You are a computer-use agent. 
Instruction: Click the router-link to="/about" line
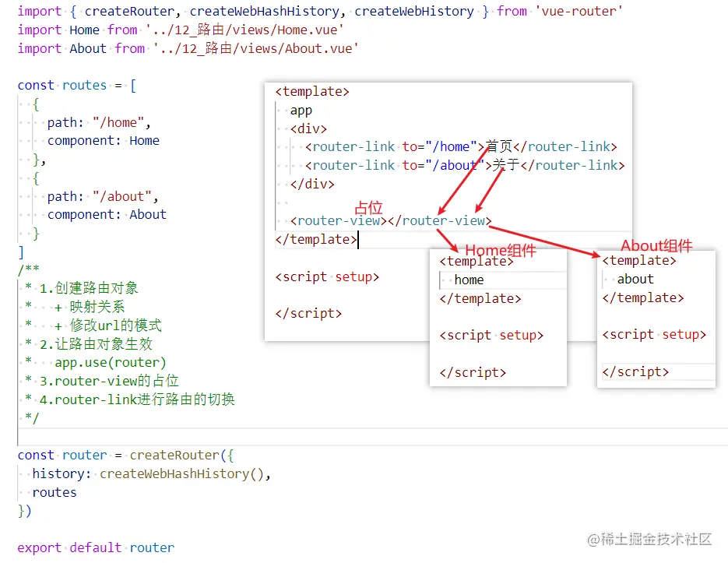point(465,165)
